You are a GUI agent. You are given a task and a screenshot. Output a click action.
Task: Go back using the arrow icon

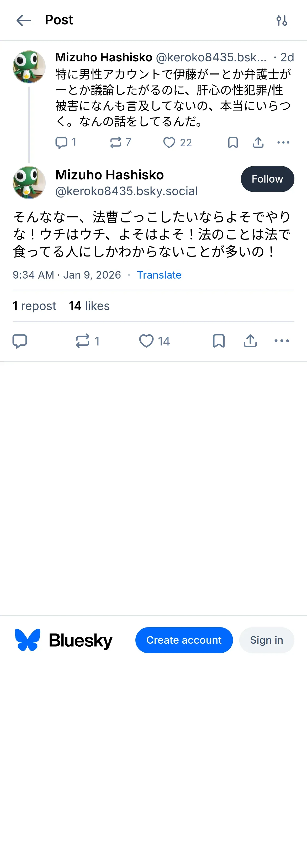click(x=23, y=20)
